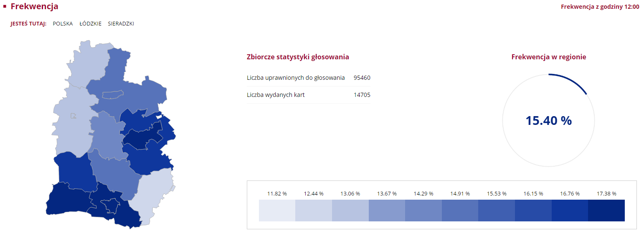Select the 'Liczba wydanych kart' statistics row

click(x=308, y=95)
